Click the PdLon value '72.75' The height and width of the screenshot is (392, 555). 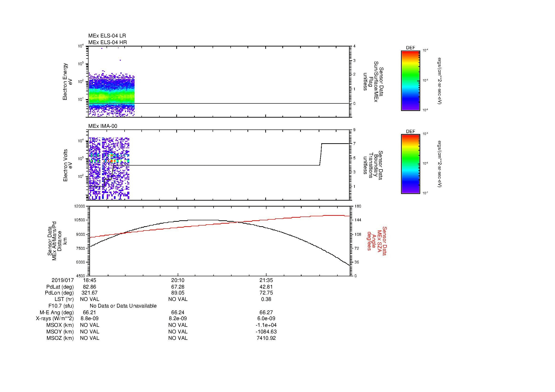point(266,293)
